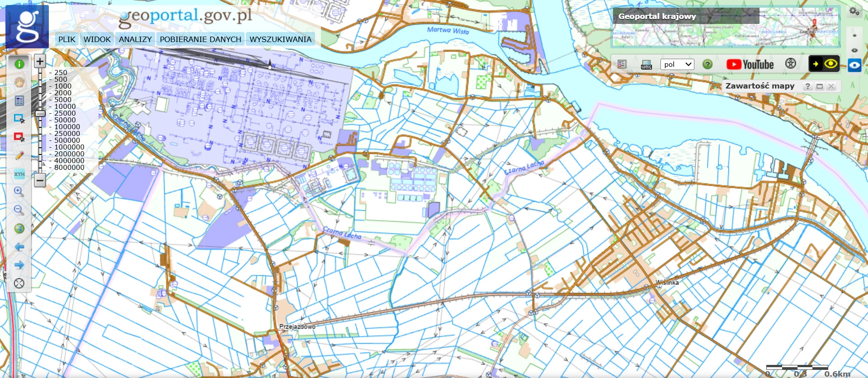Screen dimensions: 868x378
Task: Click the pencil drawing tool
Action: [19, 155]
